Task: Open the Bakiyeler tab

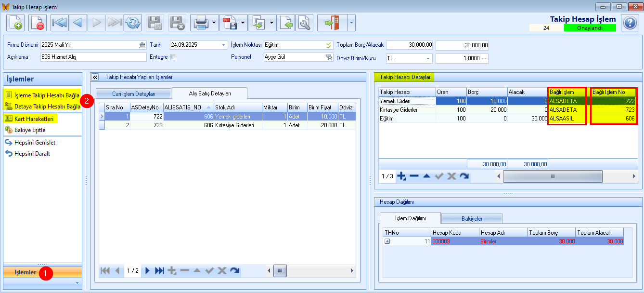Action: pos(472,219)
